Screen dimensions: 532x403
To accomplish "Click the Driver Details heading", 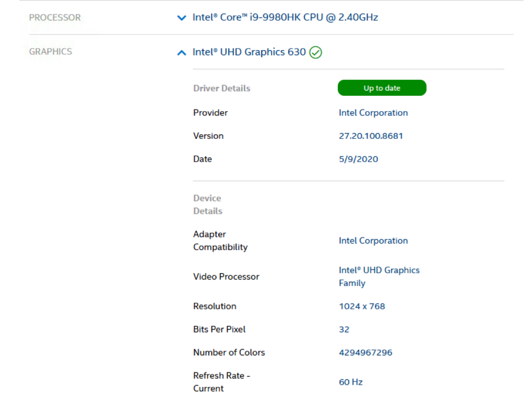I will 221,88.
